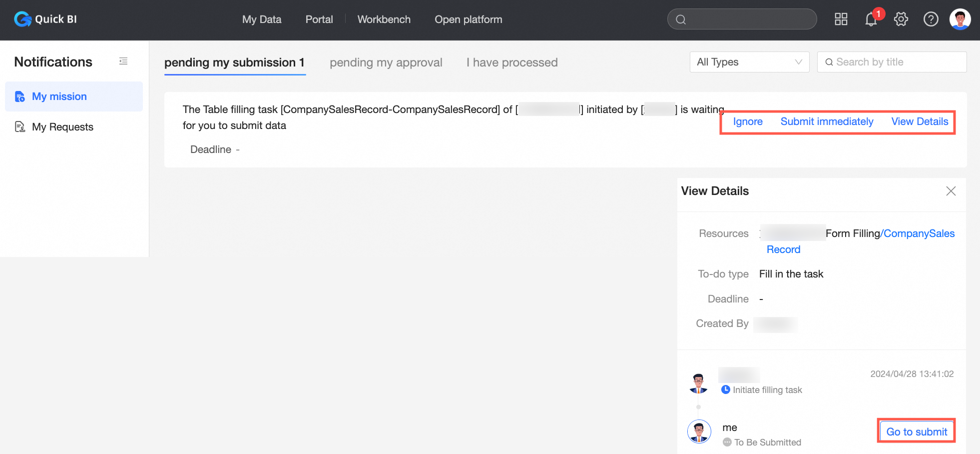
Task: Switch to I have processed tab
Action: (512, 62)
